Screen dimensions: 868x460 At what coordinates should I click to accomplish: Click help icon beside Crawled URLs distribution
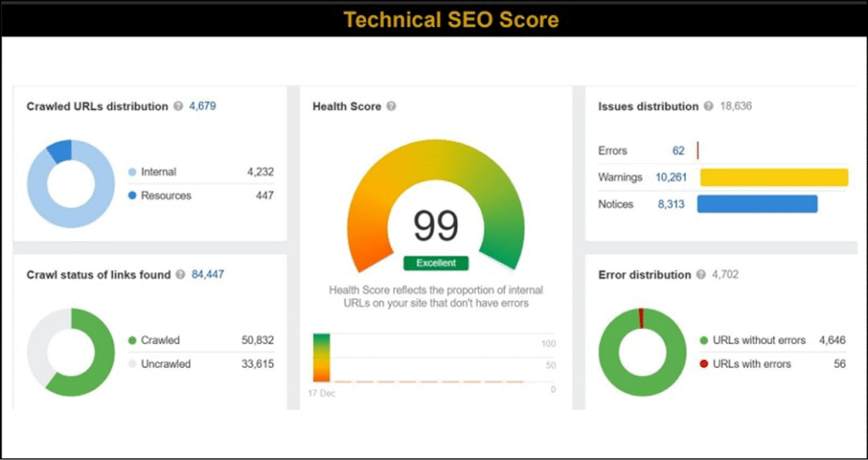tap(178, 107)
